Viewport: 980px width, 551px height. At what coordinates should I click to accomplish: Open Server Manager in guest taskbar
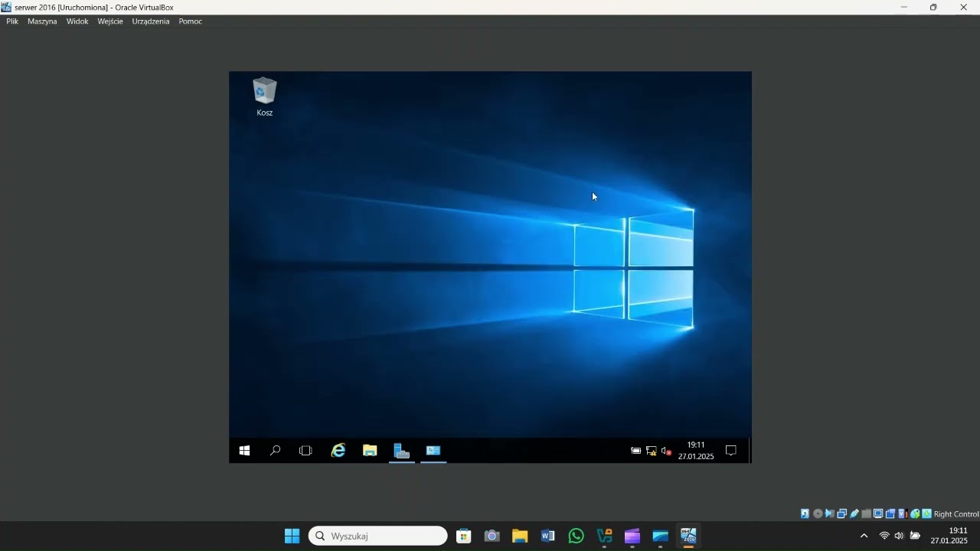click(402, 451)
